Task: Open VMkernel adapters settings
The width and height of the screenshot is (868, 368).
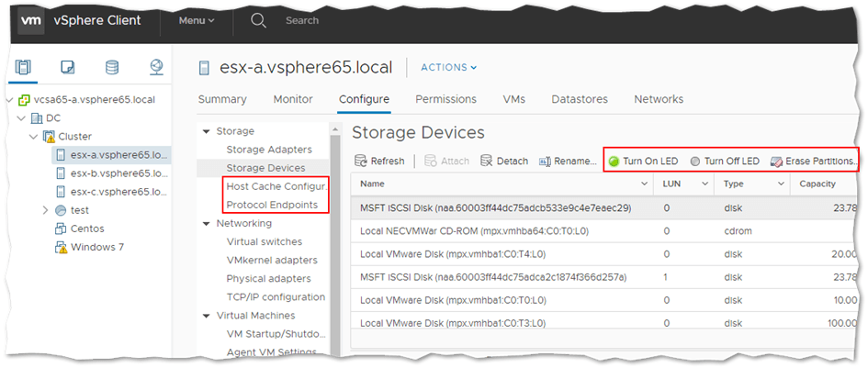Action: click(272, 260)
